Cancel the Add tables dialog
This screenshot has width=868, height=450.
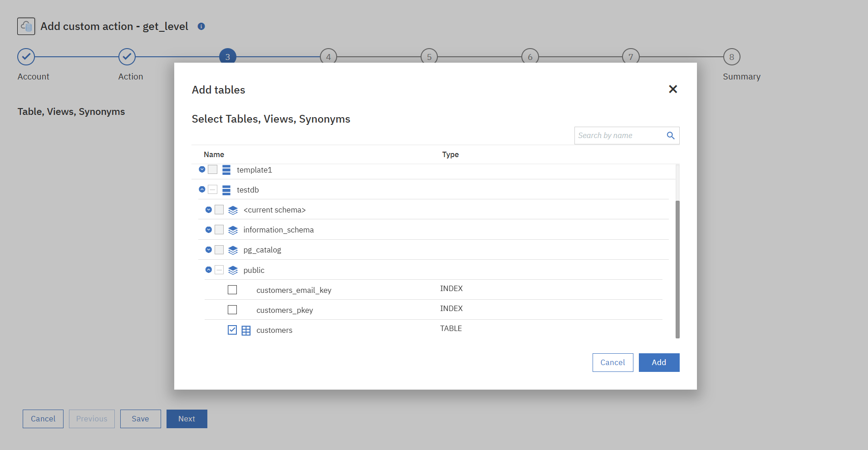click(613, 362)
